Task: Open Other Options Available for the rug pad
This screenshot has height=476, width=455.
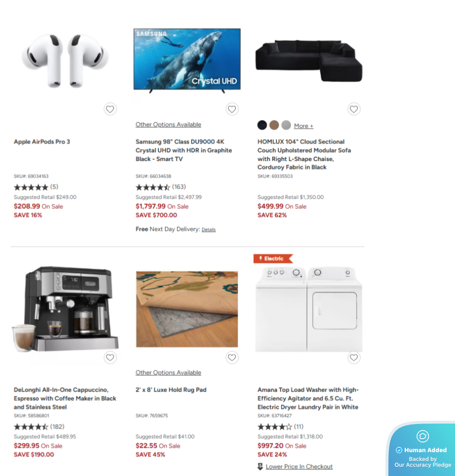Action: click(168, 373)
